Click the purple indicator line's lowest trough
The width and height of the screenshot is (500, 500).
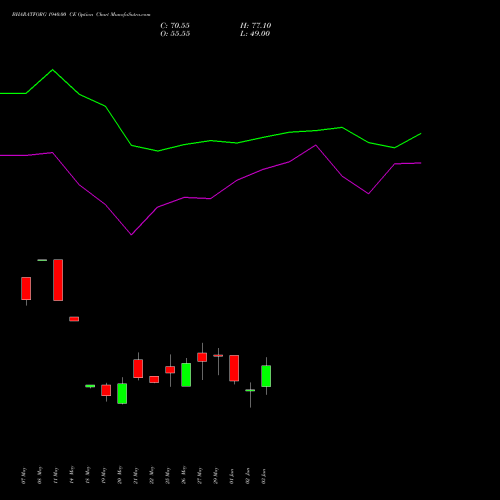131,235
